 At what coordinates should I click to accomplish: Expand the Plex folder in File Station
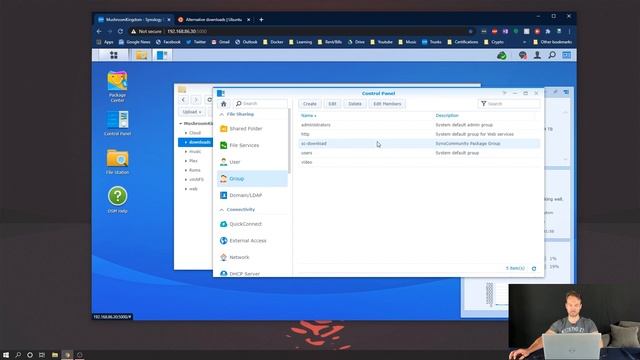tap(186, 161)
